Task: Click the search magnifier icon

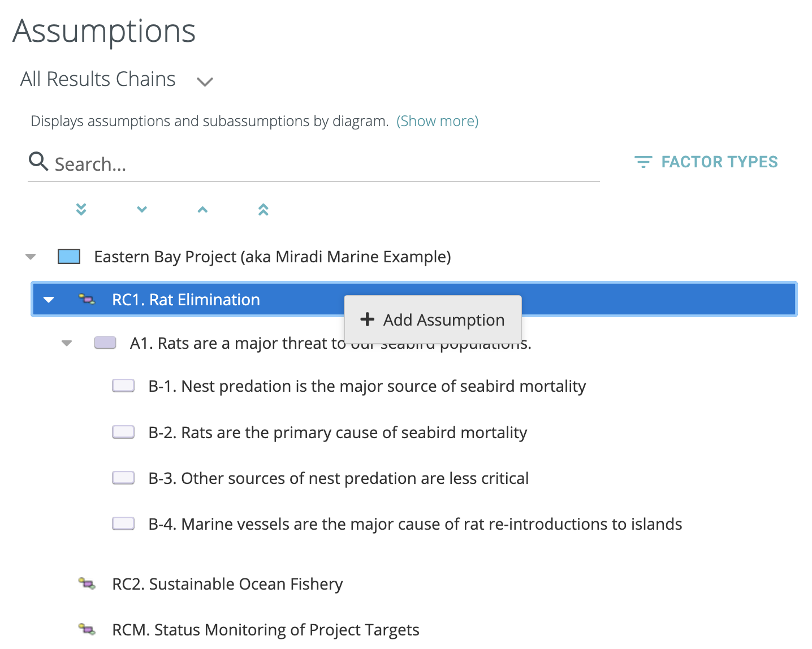Action: 38,162
